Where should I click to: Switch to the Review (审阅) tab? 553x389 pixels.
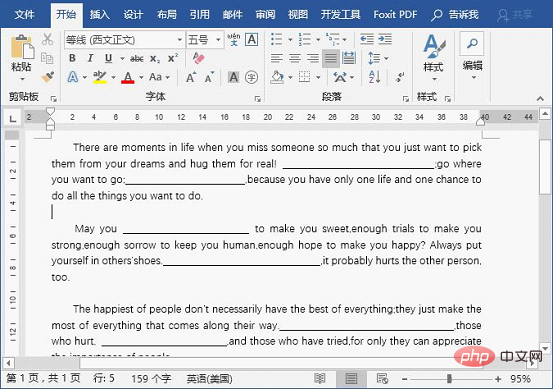(265, 15)
